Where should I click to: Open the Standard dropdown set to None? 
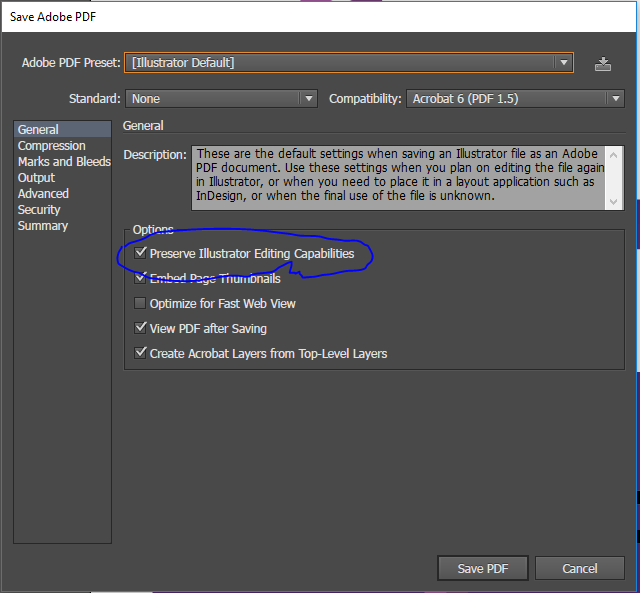pos(221,99)
